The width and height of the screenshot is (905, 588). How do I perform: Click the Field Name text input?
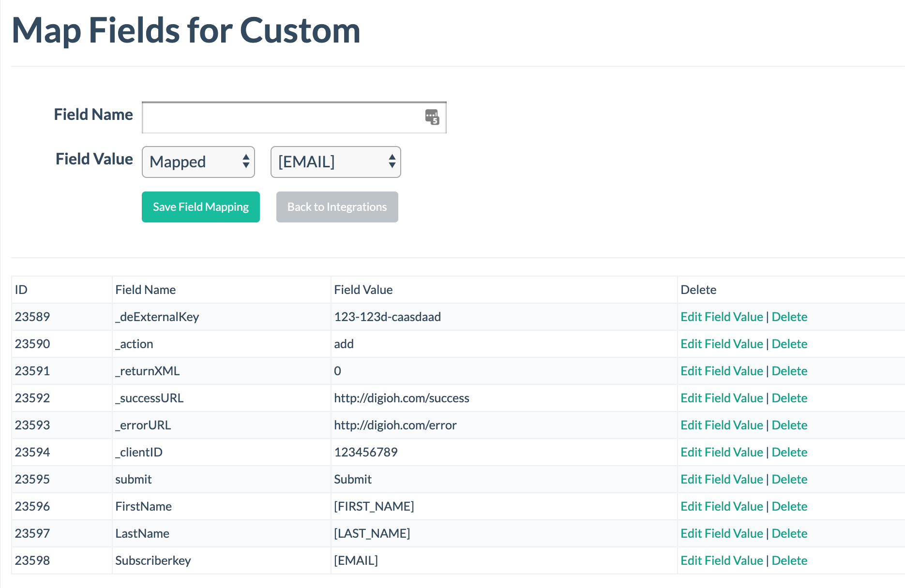click(x=281, y=118)
